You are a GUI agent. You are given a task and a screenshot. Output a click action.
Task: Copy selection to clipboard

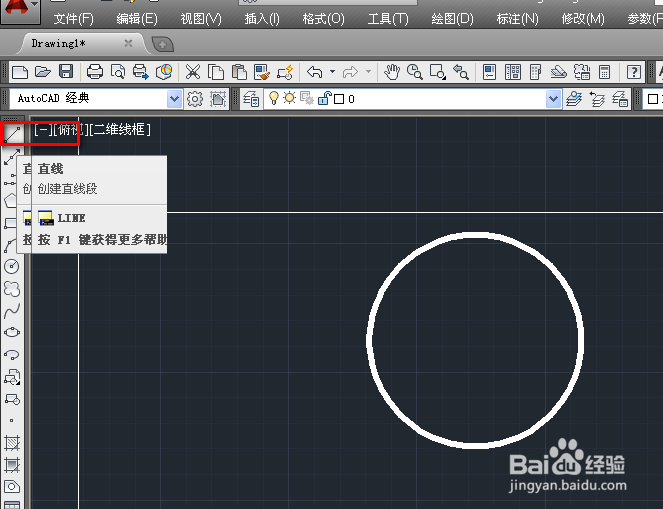(216, 72)
